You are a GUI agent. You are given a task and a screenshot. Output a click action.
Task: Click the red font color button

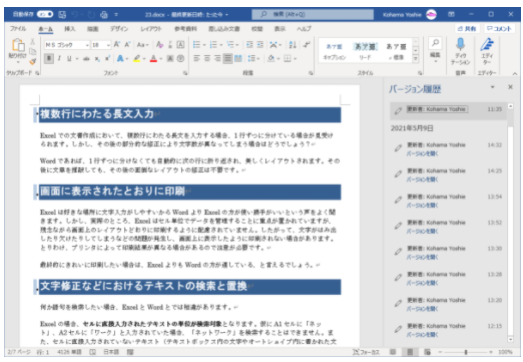153,59
